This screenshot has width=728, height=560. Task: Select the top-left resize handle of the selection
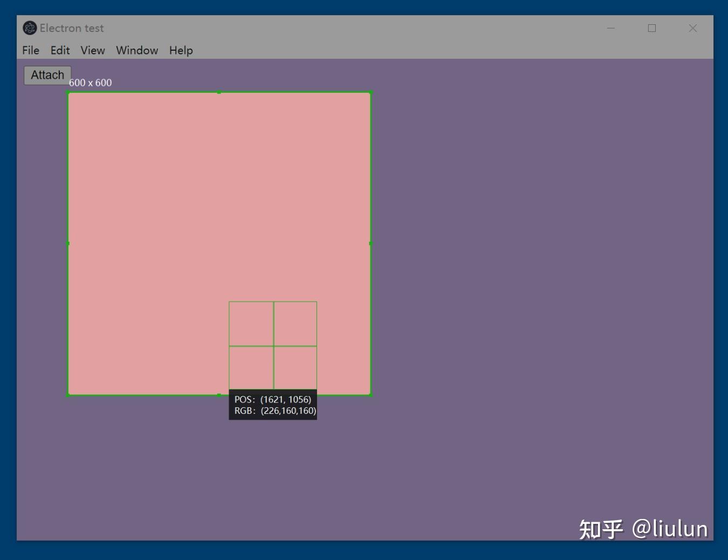(x=68, y=92)
